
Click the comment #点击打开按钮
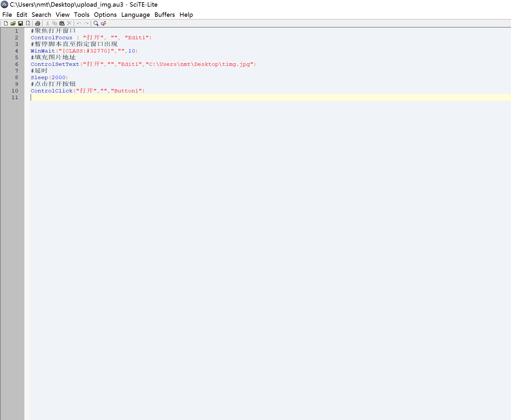53,84
